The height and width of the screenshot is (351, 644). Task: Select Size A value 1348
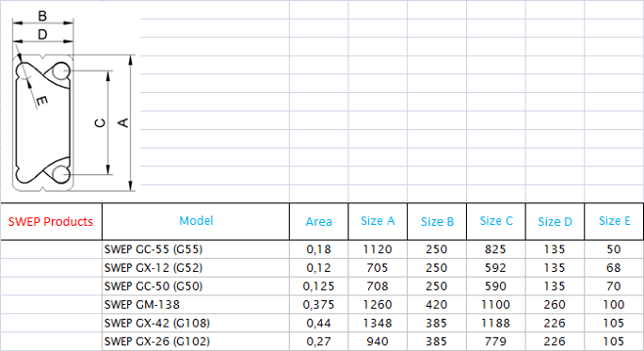[378, 323]
